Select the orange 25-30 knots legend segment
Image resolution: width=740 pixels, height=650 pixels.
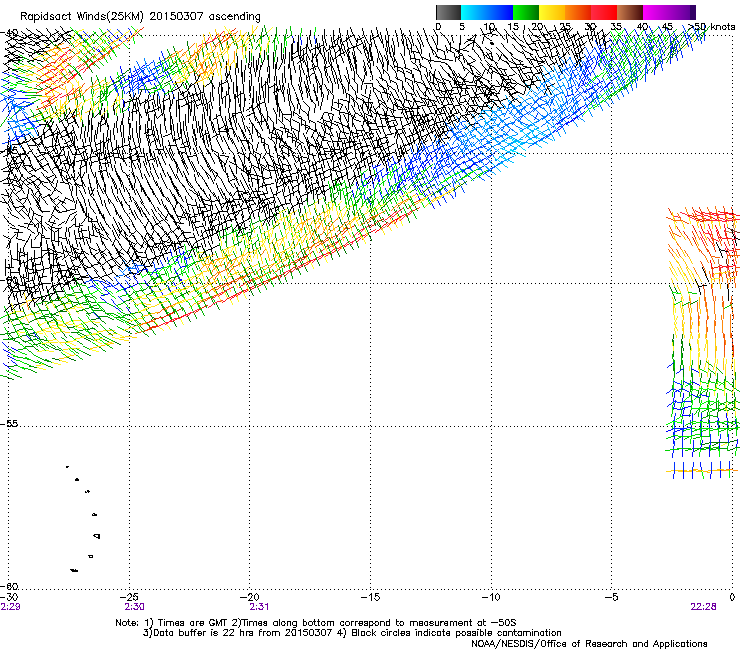[578, 12]
